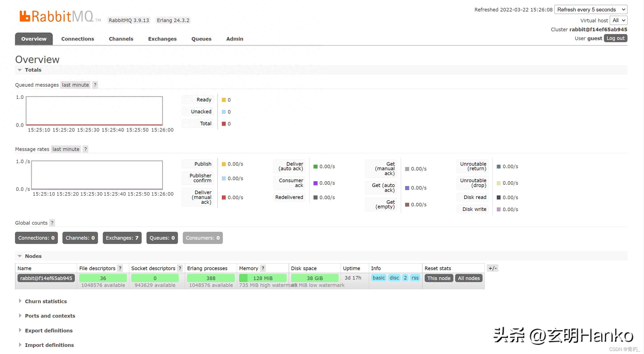
Task: Click the info tag labeled 2
Action: (405, 278)
